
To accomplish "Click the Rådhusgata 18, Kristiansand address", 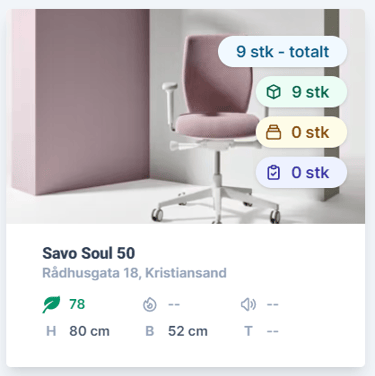I will [x=134, y=273].
